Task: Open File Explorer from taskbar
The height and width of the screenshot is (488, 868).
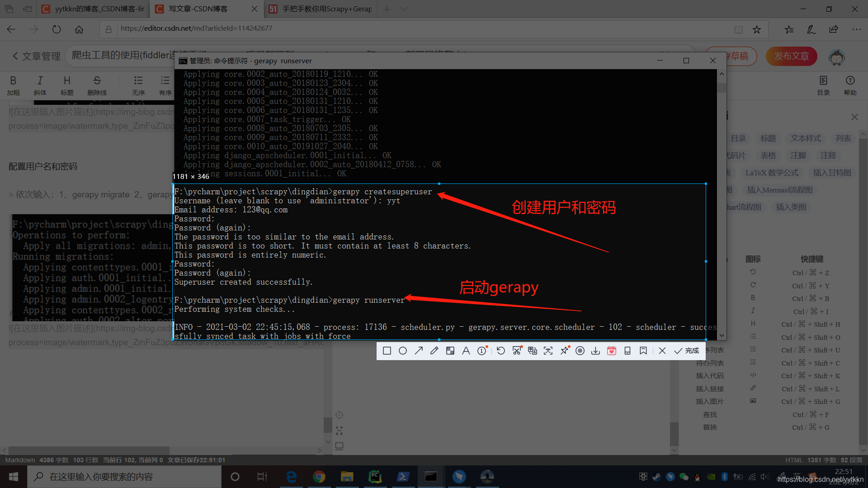Action: point(347,477)
